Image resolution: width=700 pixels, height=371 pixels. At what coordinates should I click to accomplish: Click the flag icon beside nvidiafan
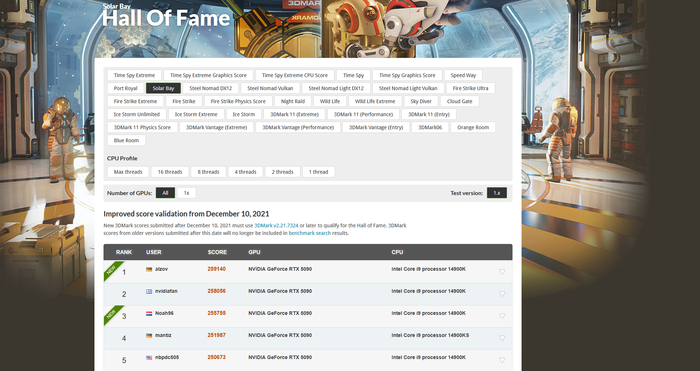149,291
